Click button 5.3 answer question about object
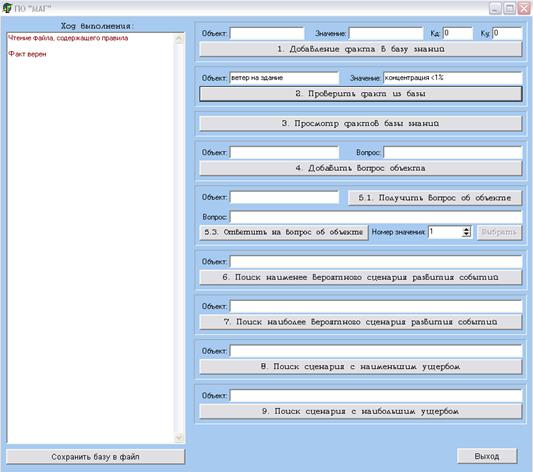The image size is (533, 472). pos(283,232)
